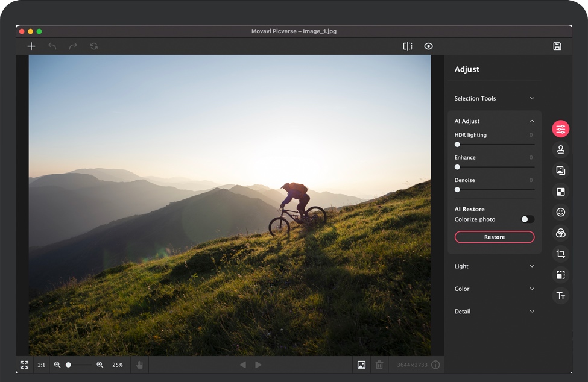The image size is (588, 382).
Task: Toggle the eye preview original icon
Action: coord(428,46)
